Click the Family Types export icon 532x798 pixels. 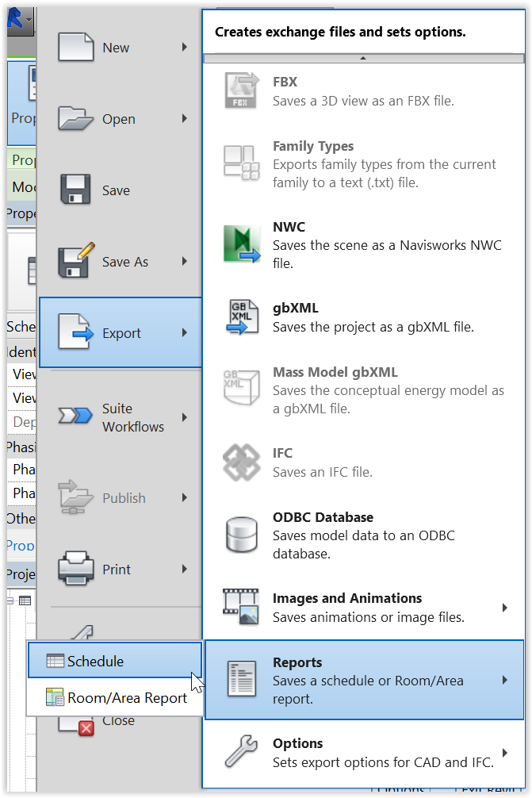242,163
